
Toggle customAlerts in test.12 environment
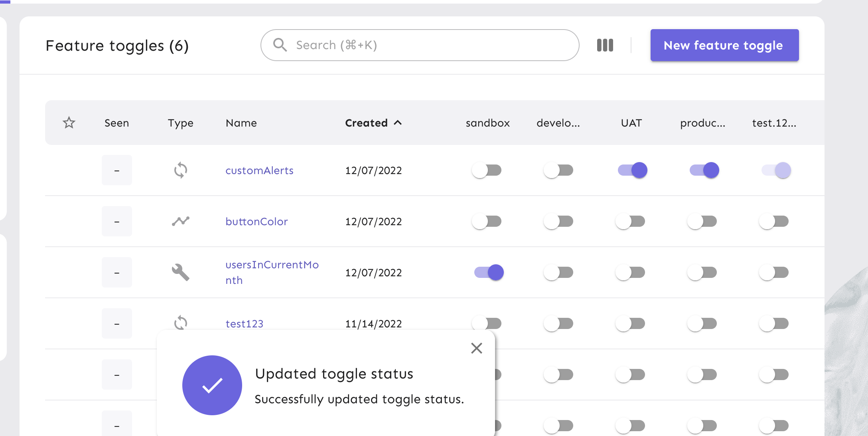click(x=776, y=170)
